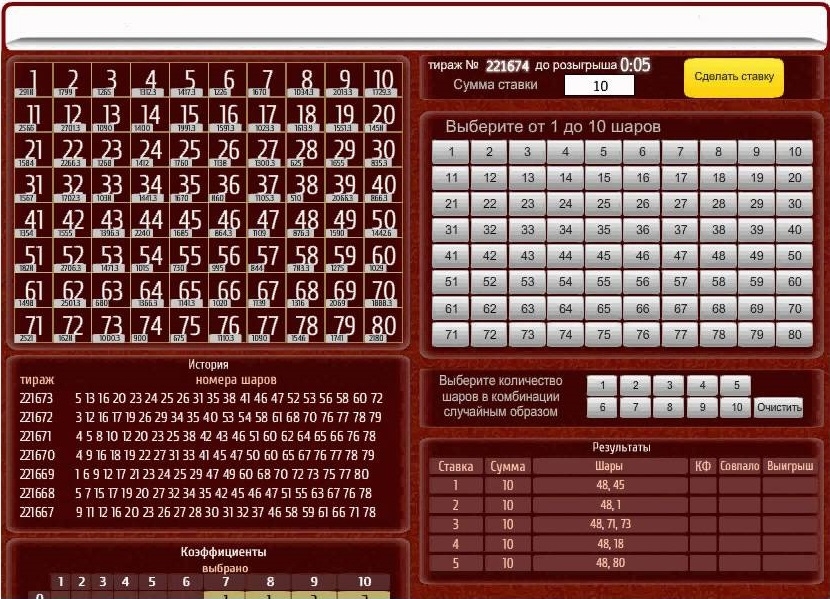Clear the selection with the Очистить button
The width and height of the screenshot is (830, 599).
779,407
